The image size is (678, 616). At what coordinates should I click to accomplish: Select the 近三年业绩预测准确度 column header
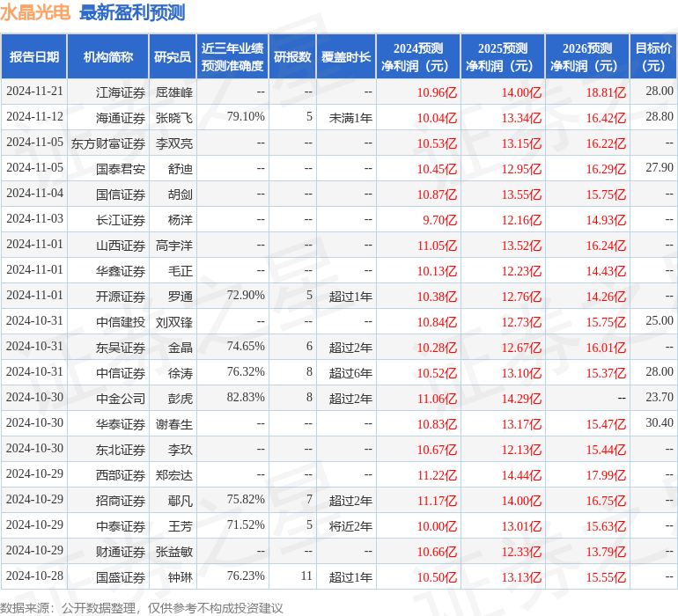(232, 56)
